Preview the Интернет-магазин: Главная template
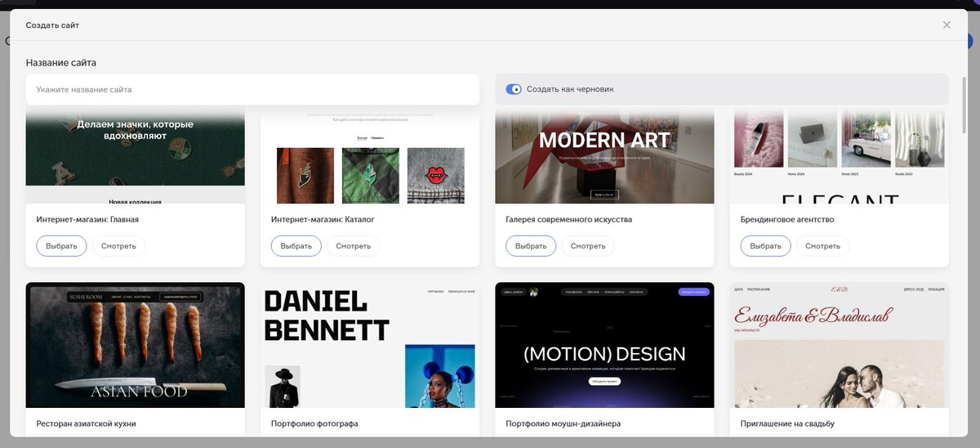 pyautogui.click(x=118, y=246)
